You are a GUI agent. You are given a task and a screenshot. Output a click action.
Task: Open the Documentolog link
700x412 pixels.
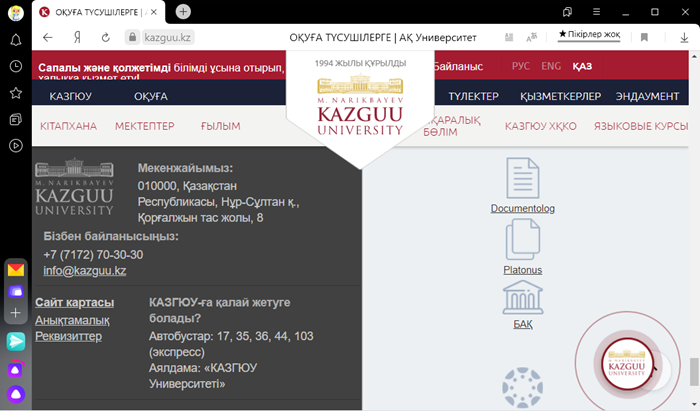[x=523, y=208]
